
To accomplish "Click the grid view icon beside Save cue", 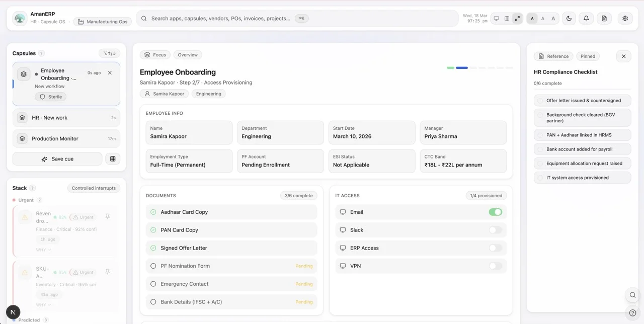I will click(113, 159).
